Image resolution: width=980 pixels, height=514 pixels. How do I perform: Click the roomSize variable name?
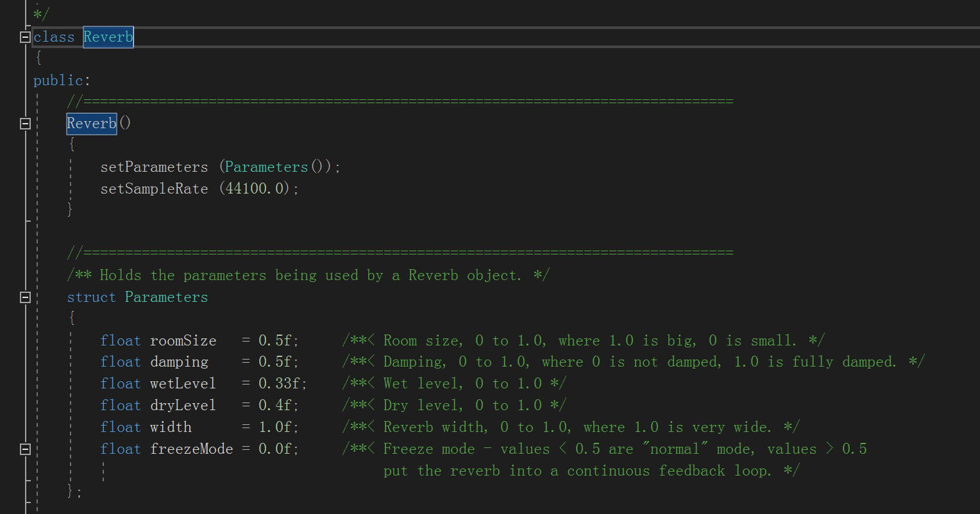pyautogui.click(x=183, y=340)
